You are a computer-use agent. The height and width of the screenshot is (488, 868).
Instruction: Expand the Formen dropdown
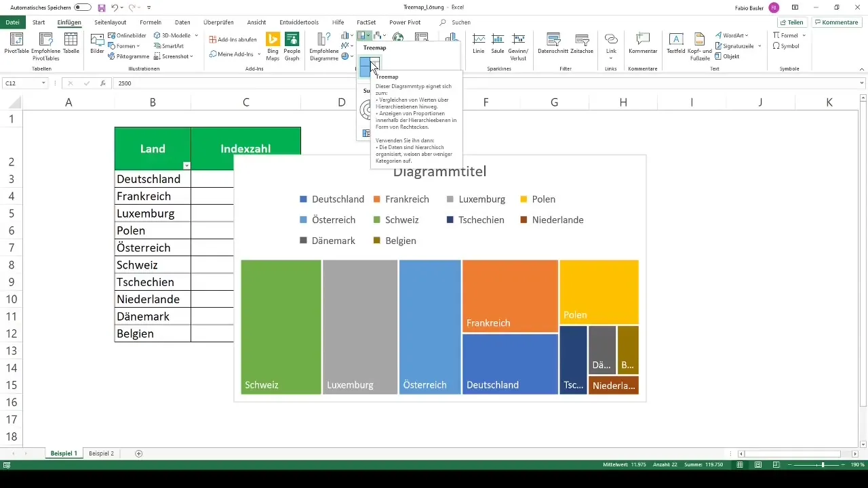point(140,46)
